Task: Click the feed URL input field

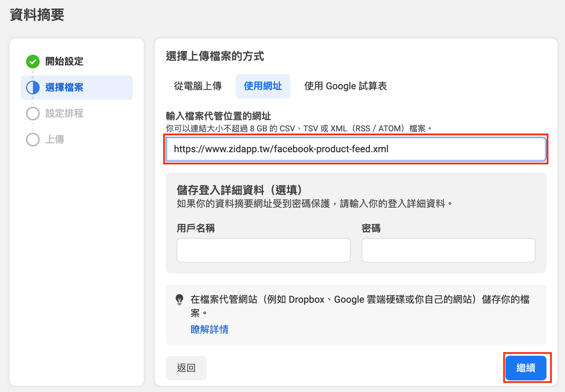Action: (355, 149)
